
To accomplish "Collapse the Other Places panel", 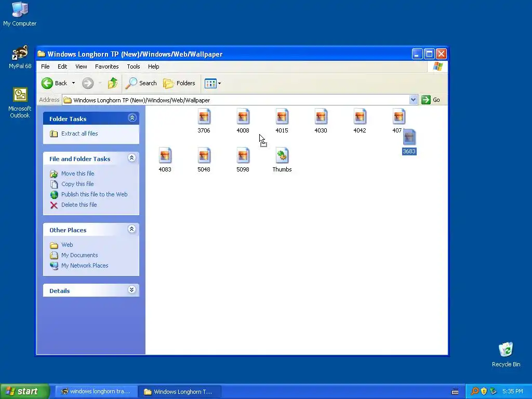I will click(x=131, y=229).
